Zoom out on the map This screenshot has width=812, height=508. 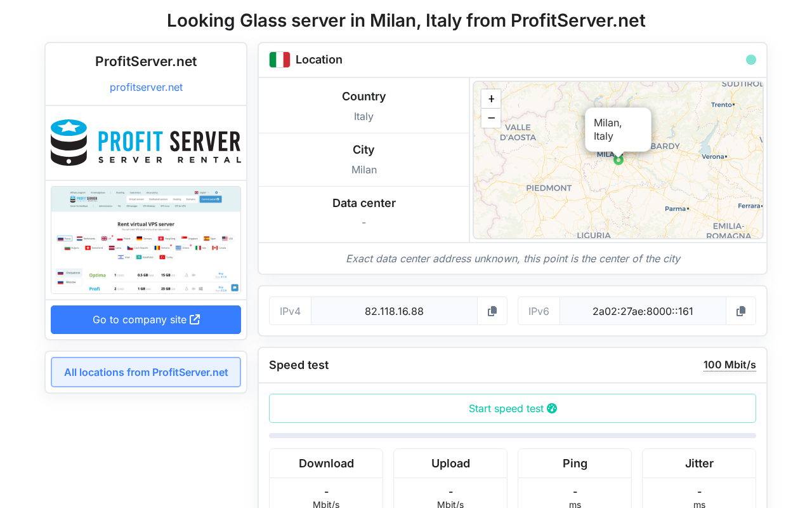(491, 118)
